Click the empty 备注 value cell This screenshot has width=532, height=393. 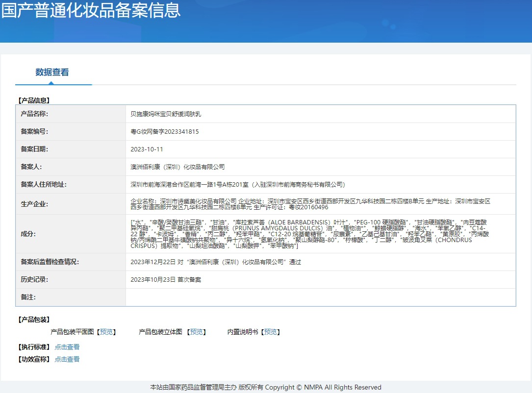pyautogui.click(x=321, y=297)
